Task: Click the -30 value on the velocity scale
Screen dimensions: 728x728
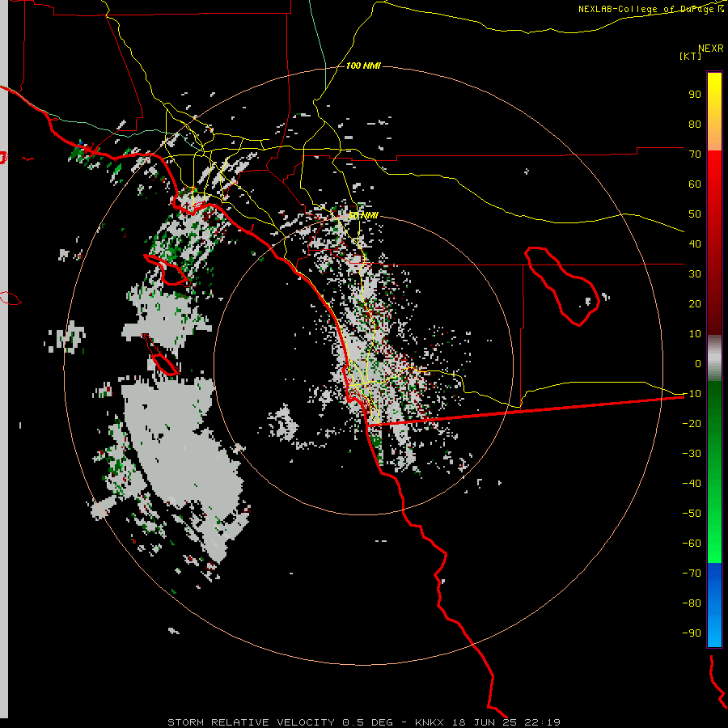Action: pyautogui.click(x=692, y=454)
